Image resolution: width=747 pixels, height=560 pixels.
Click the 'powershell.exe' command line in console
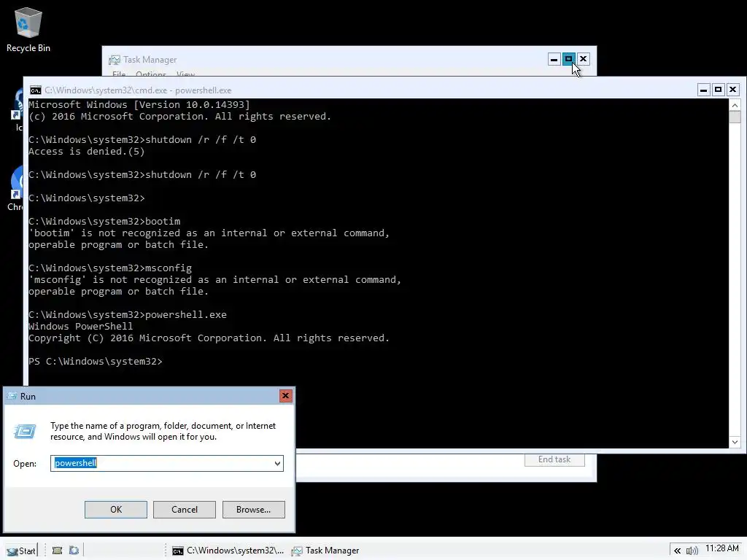(x=127, y=315)
